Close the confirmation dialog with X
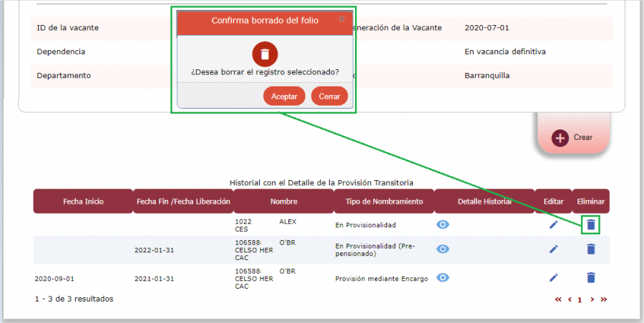 341,19
